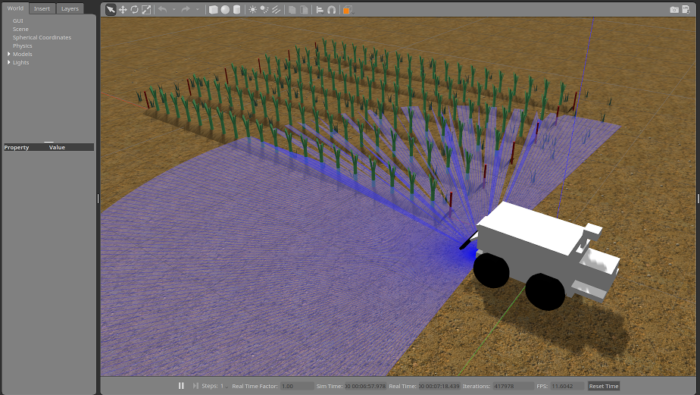Toggle the snap magnet tool

pyautogui.click(x=331, y=9)
